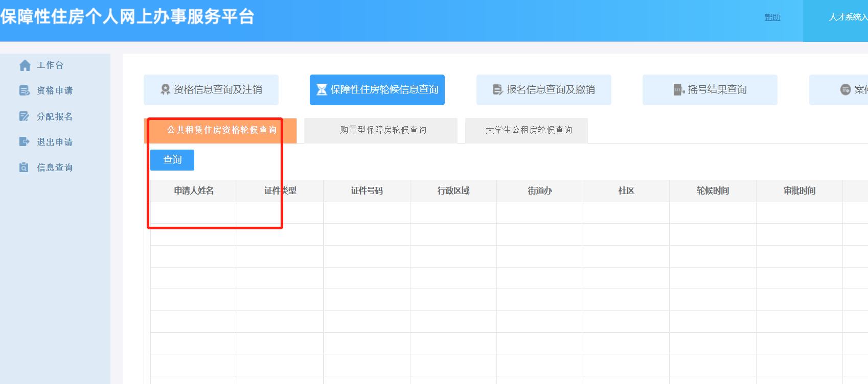Select the 大学生公租房轮候查询 tab

[x=529, y=130]
